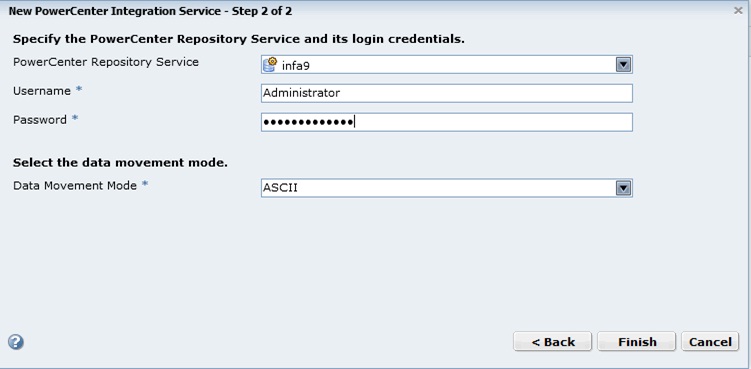The image size is (751, 369).
Task: Click the Password label
Action: pos(40,119)
